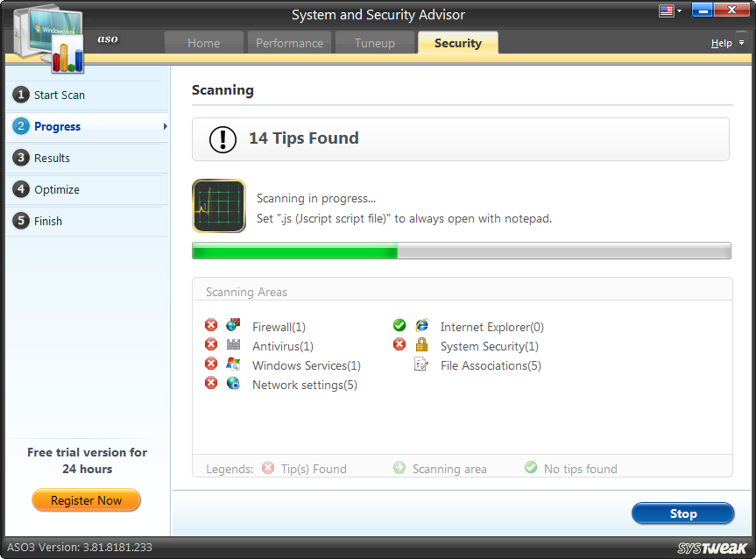Image resolution: width=756 pixels, height=559 pixels.
Task: Select the Firewall scanning area icon
Action: click(232, 325)
